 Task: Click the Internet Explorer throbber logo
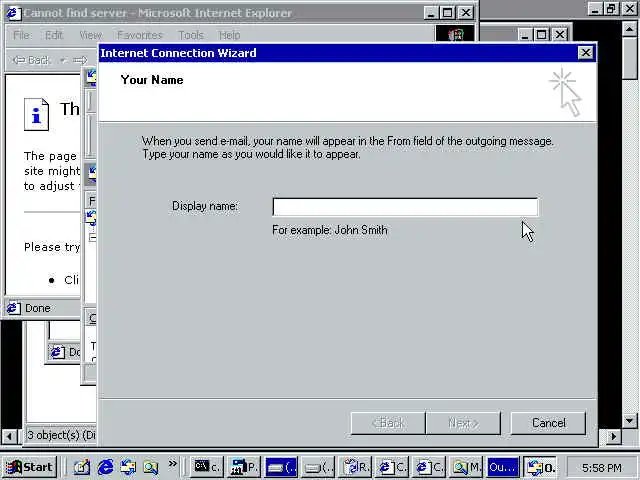coord(455,34)
